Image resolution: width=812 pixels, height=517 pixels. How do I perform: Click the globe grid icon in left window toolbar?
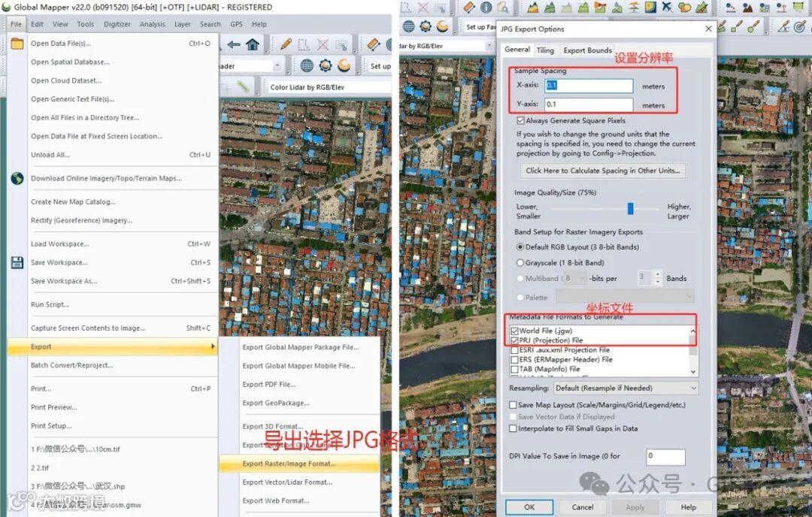(x=307, y=65)
